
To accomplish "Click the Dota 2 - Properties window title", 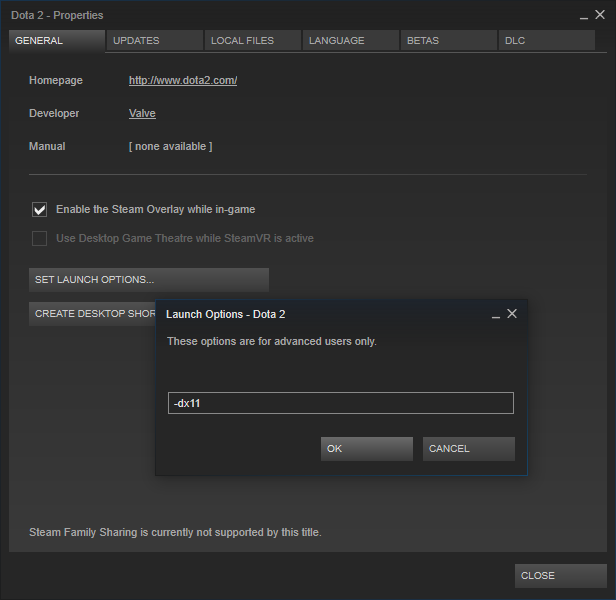I will [x=57, y=15].
